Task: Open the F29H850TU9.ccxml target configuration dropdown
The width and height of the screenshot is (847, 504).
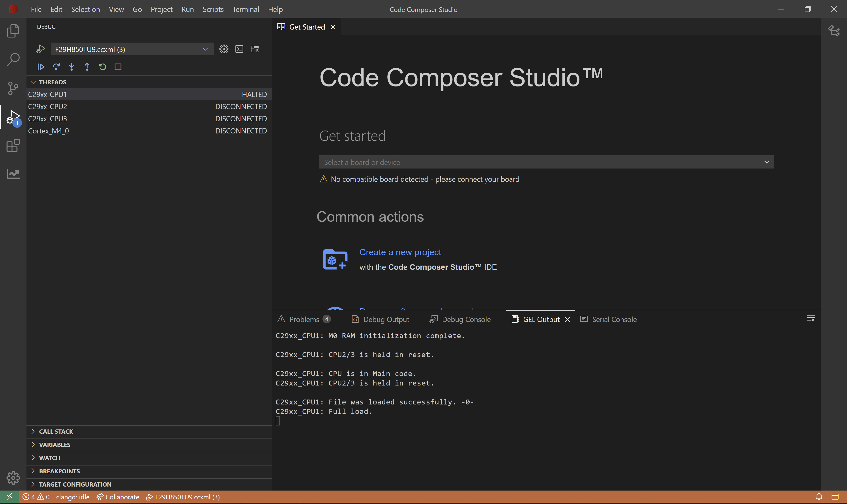Action: click(x=205, y=49)
